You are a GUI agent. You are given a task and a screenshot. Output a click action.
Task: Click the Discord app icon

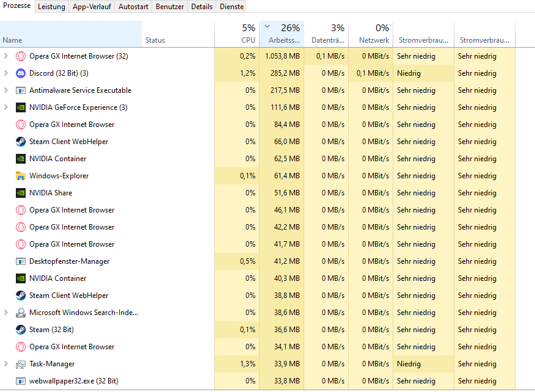[x=21, y=73]
